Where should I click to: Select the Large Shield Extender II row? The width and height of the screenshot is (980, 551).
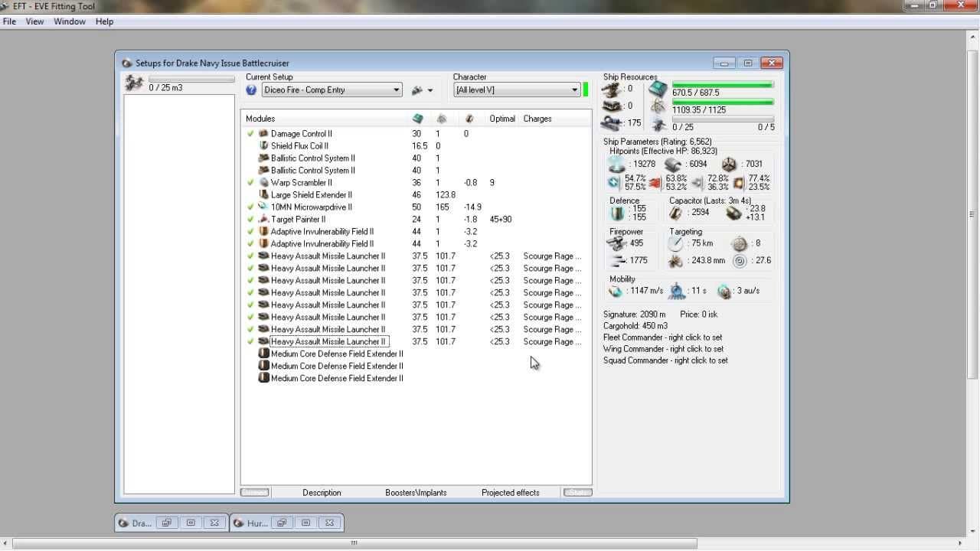416,195
